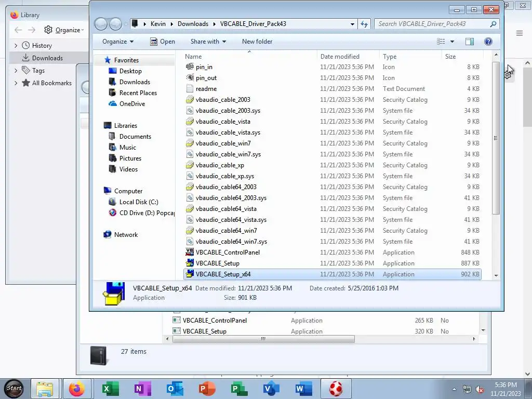Click the clock in system tray

(x=506, y=389)
